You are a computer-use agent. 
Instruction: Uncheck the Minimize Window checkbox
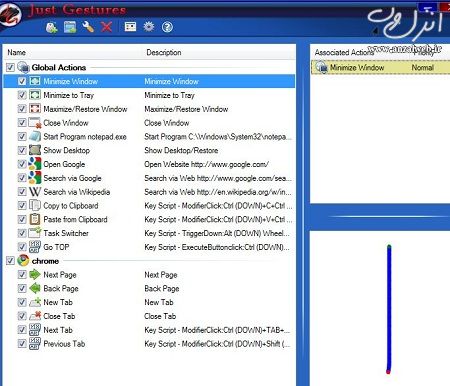click(22, 81)
